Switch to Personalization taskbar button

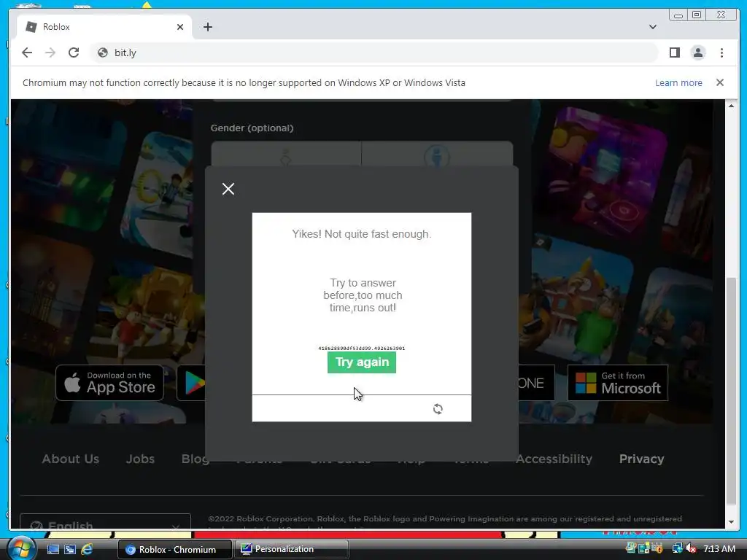point(292,549)
